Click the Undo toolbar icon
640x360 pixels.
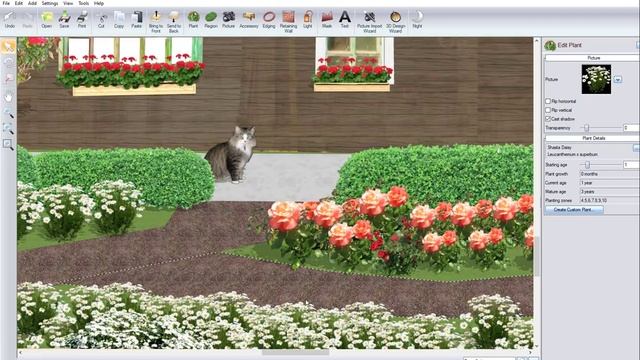(x=10, y=20)
